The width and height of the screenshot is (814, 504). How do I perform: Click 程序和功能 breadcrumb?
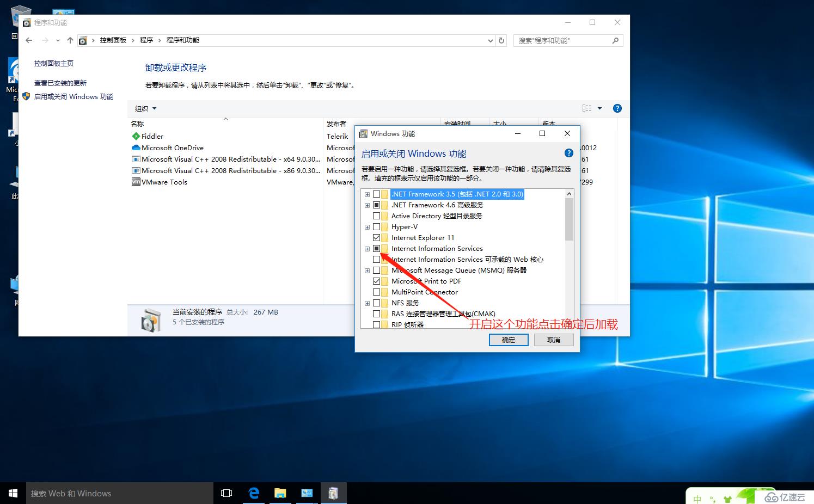183,40
